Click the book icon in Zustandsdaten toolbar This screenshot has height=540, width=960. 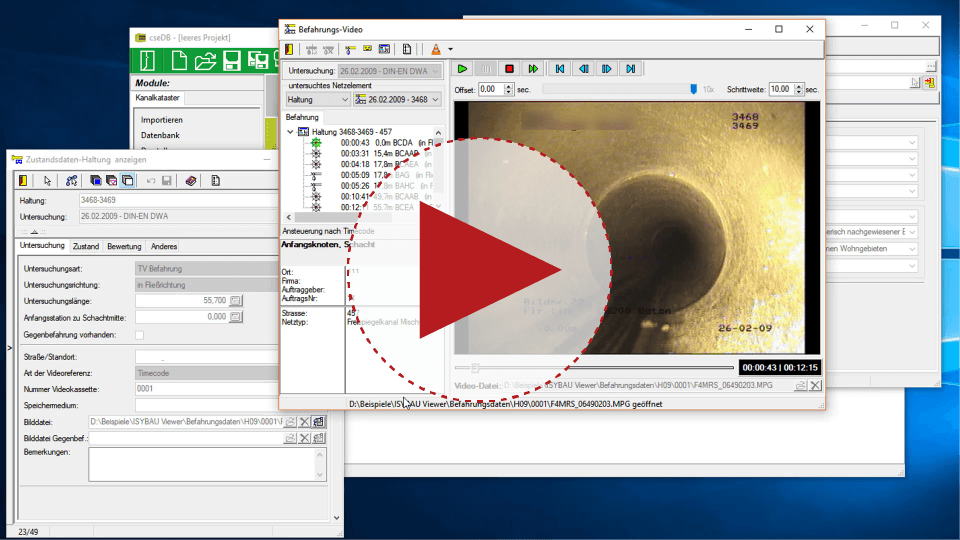(x=189, y=181)
